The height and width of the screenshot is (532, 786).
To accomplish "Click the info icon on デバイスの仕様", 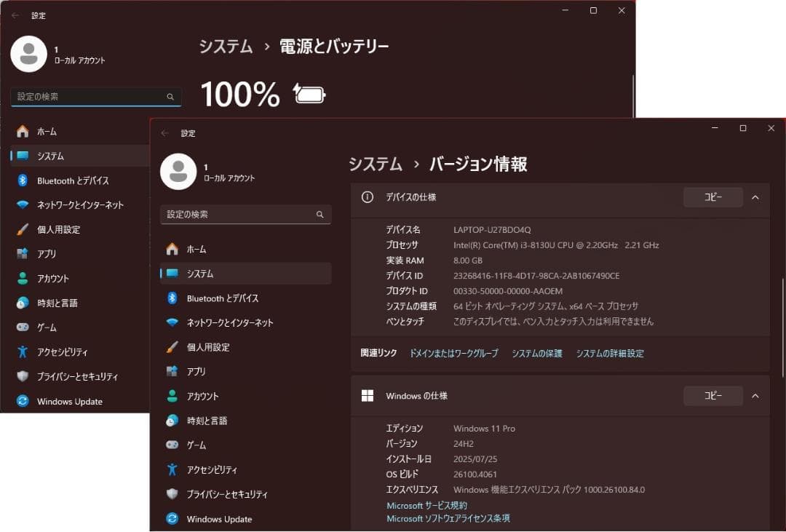I will [366, 197].
